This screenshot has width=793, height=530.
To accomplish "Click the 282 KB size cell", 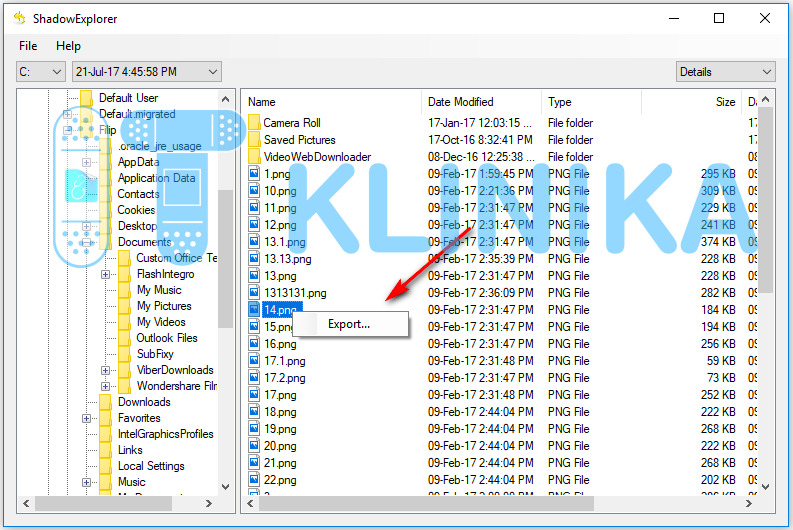I will point(717,293).
